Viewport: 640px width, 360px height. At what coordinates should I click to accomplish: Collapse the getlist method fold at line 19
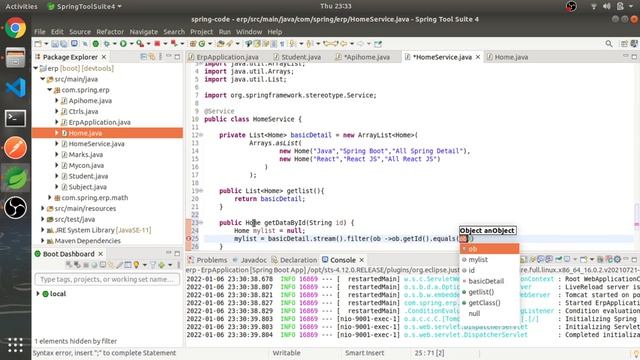(x=201, y=191)
